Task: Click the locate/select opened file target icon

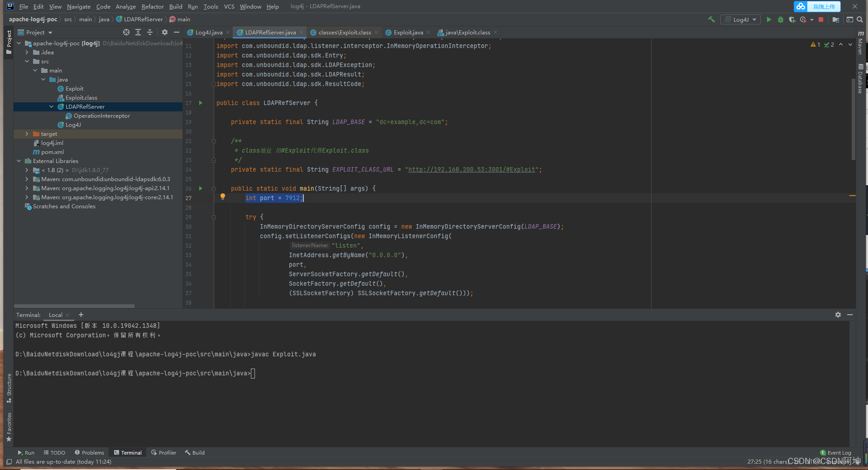Action: point(126,32)
